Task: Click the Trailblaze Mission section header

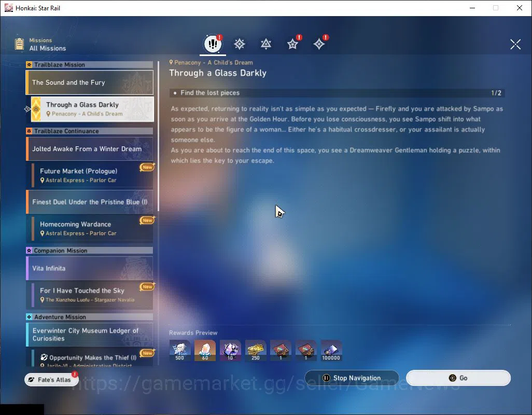Action: (x=90, y=65)
